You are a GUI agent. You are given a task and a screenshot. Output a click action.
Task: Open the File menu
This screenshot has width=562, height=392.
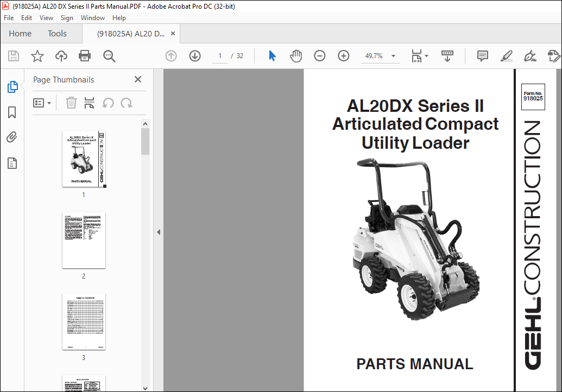click(x=9, y=18)
